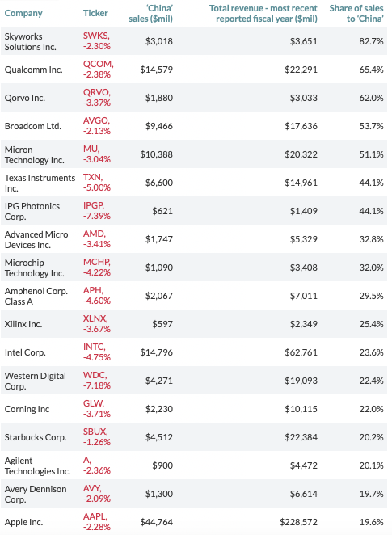Open the MU ticker for Micron
Viewport: 392px width, 535px height.
click(x=91, y=149)
